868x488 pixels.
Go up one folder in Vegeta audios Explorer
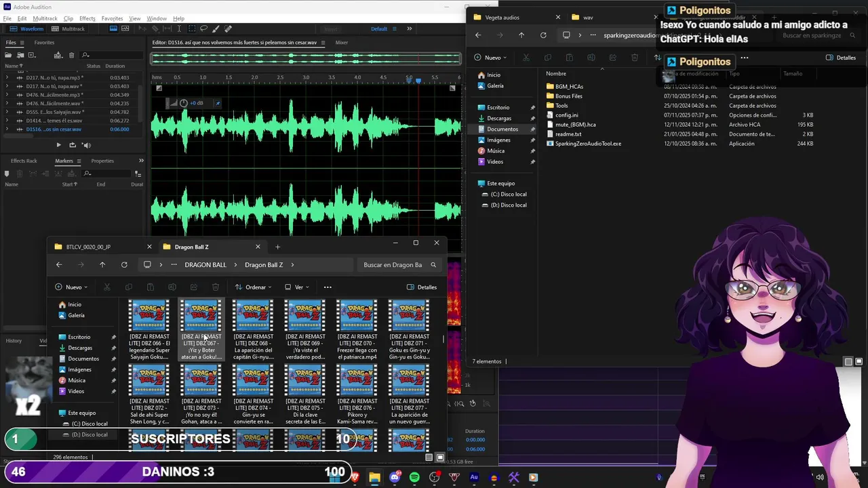click(x=521, y=35)
